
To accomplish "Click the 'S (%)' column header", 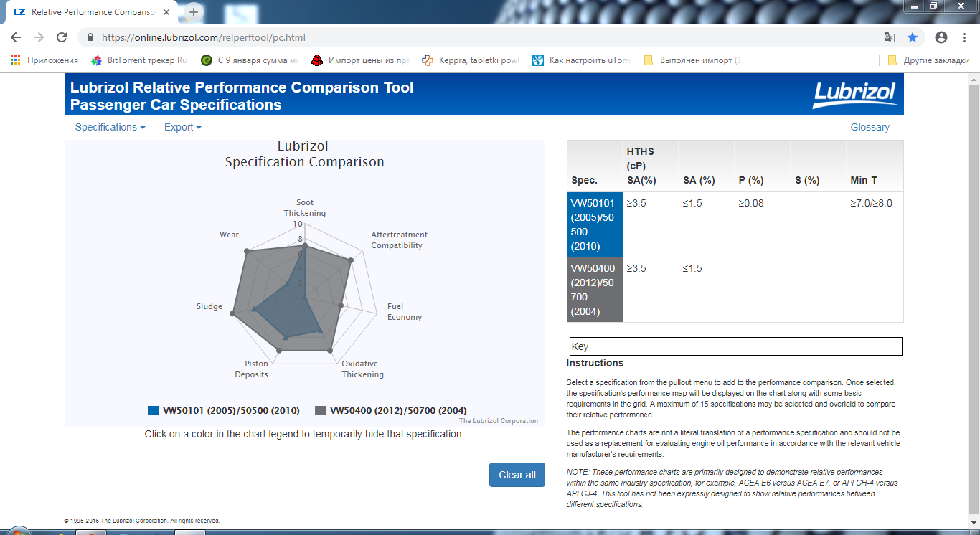I will click(818, 166).
